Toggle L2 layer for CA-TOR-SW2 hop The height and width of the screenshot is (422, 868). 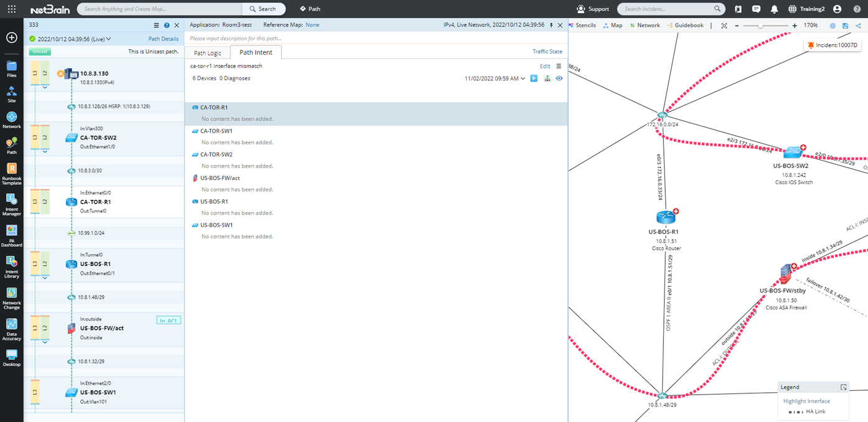(45, 137)
